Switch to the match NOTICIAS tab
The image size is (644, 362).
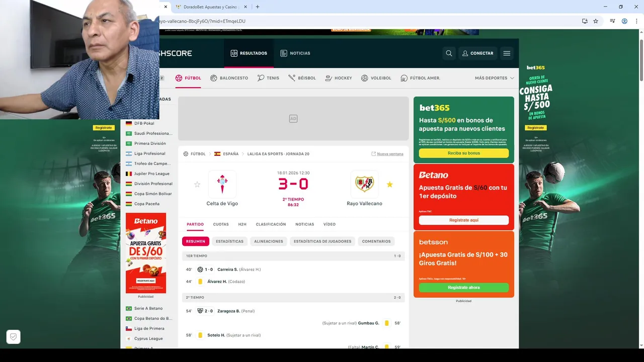coord(304,224)
